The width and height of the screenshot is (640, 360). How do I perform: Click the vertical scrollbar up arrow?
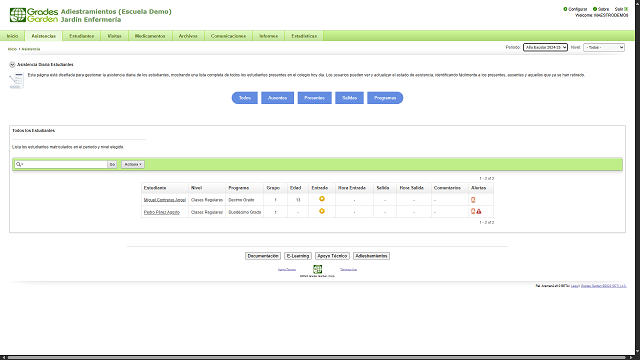(x=637, y=2)
